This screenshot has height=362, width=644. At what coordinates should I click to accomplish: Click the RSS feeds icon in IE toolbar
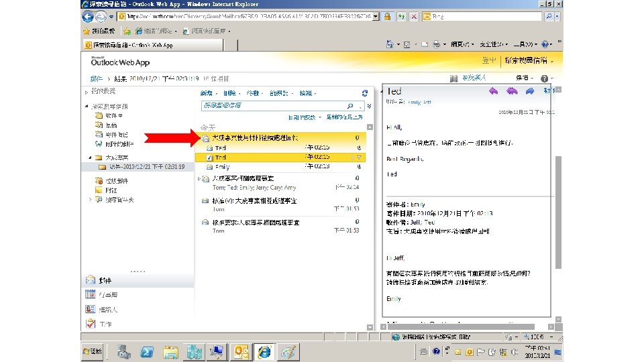(x=407, y=44)
